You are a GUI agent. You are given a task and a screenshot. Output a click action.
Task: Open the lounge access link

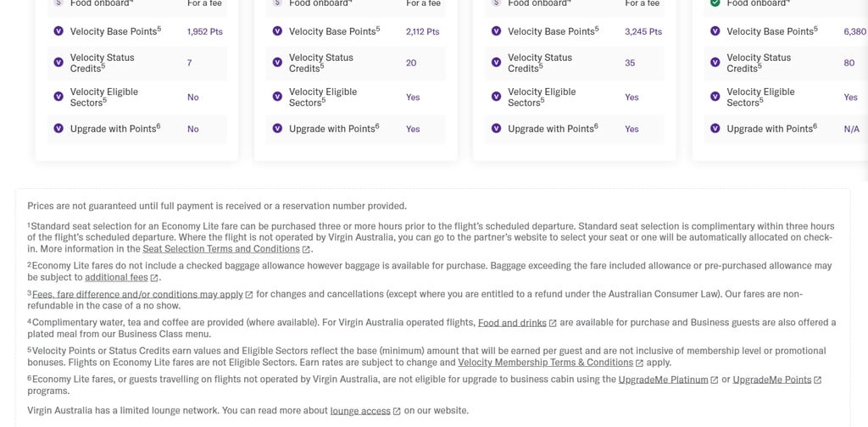click(x=360, y=410)
